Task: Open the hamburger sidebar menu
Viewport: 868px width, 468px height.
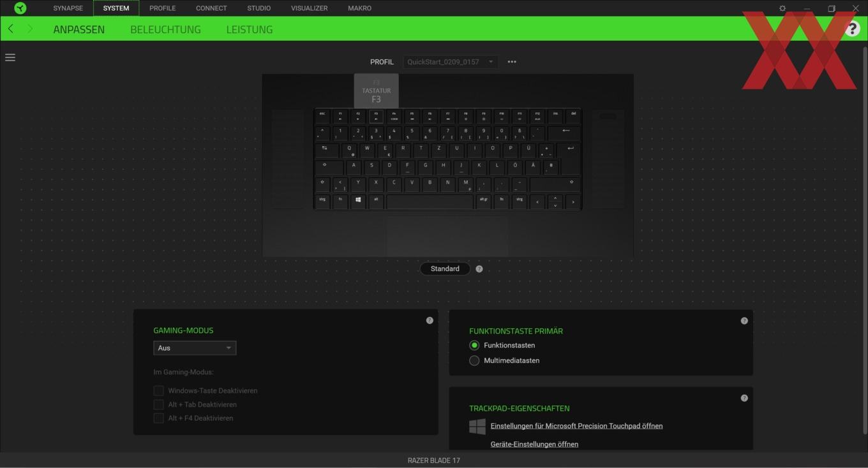Action: pos(10,57)
